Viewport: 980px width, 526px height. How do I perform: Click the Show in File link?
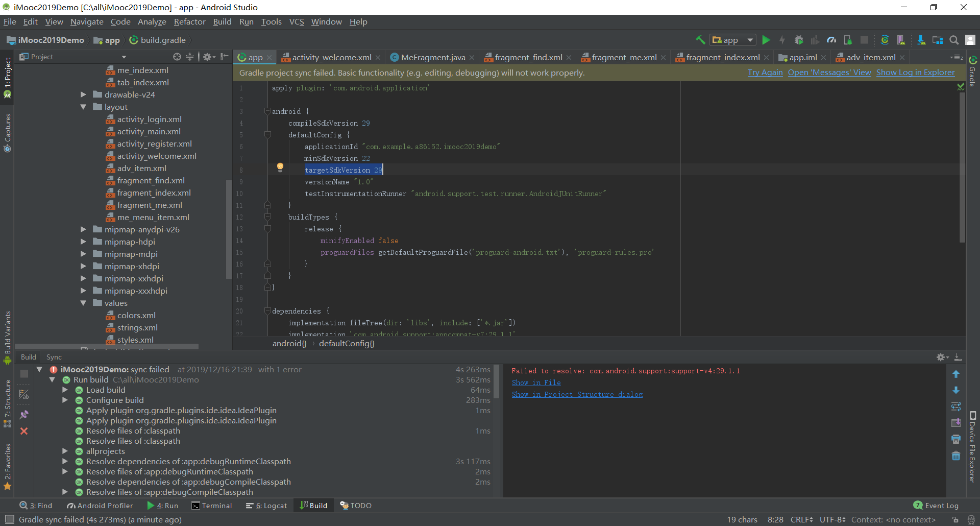point(536,382)
